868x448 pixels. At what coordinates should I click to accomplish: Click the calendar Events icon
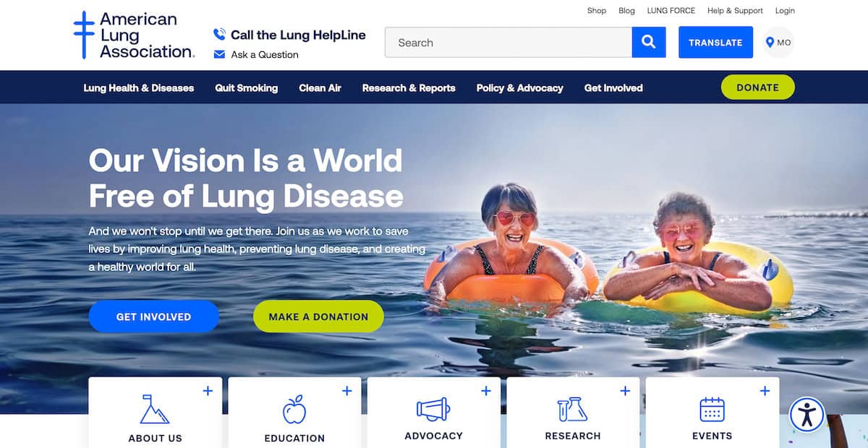point(712,410)
